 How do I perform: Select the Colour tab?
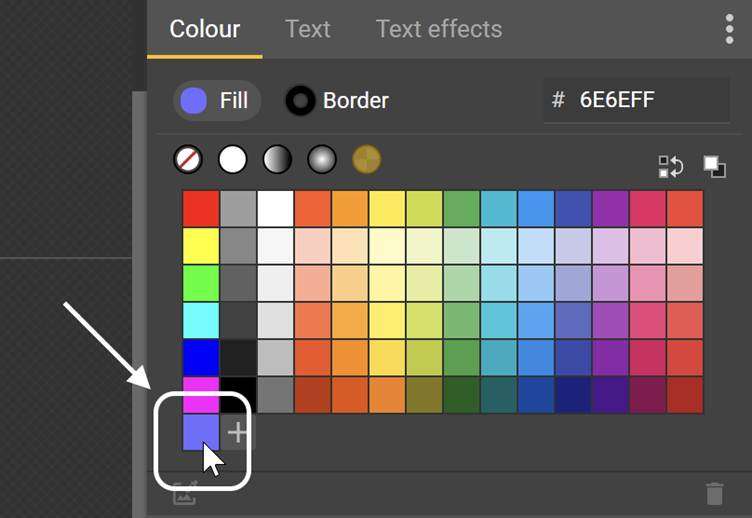(x=205, y=29)
